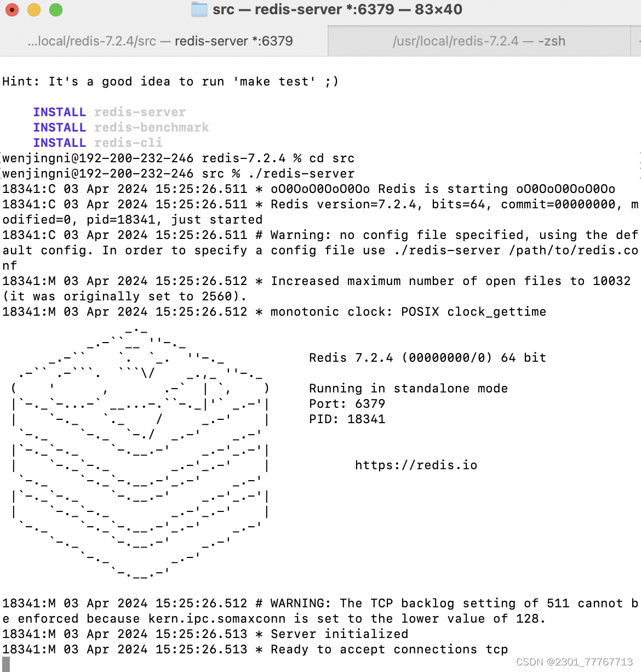
Task: Click the folder proxy icon in the title bar
Action: [x=199, y=9]
